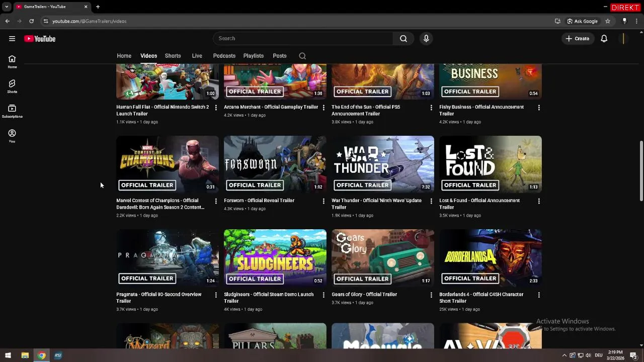Viewport: 644px width, 362px height.
Task: Click the browser address bar URL
Action: point(90,21)
